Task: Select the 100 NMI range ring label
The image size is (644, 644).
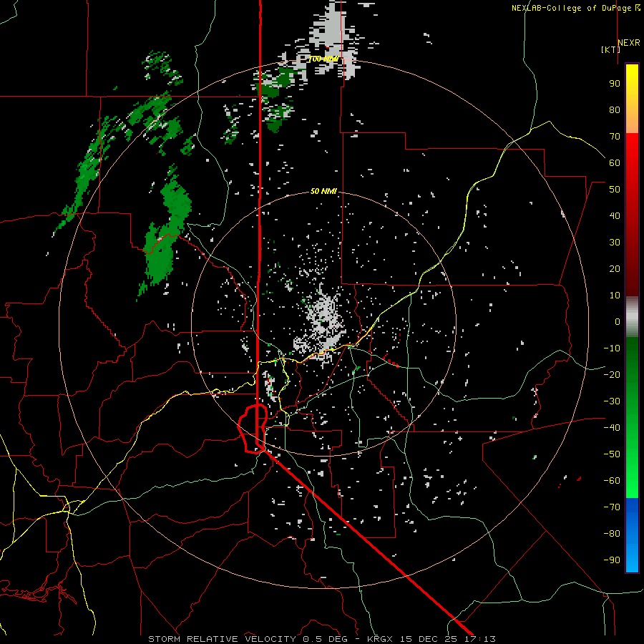Action: click(323, 59)
